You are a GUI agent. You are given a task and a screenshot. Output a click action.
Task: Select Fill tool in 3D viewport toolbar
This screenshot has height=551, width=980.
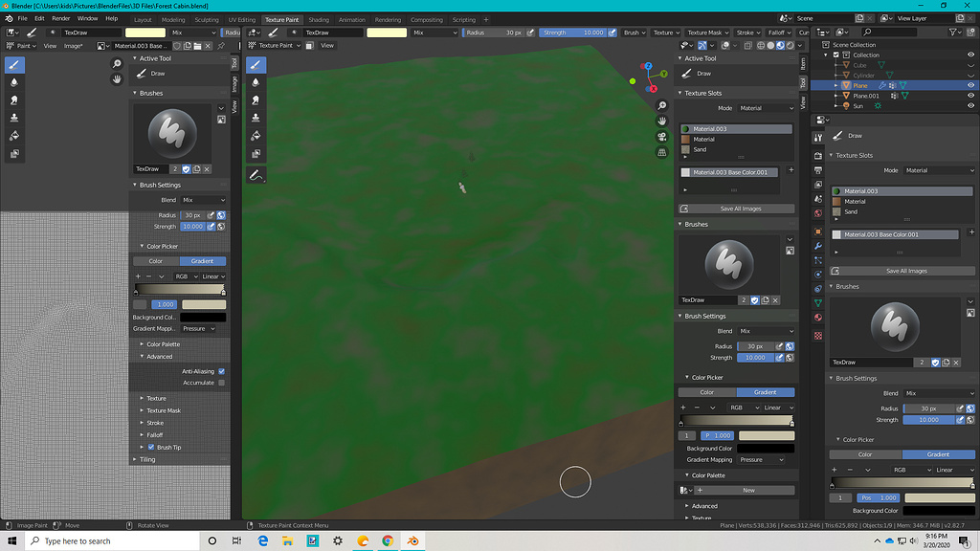pyautogui.click(x=256, y=136)
